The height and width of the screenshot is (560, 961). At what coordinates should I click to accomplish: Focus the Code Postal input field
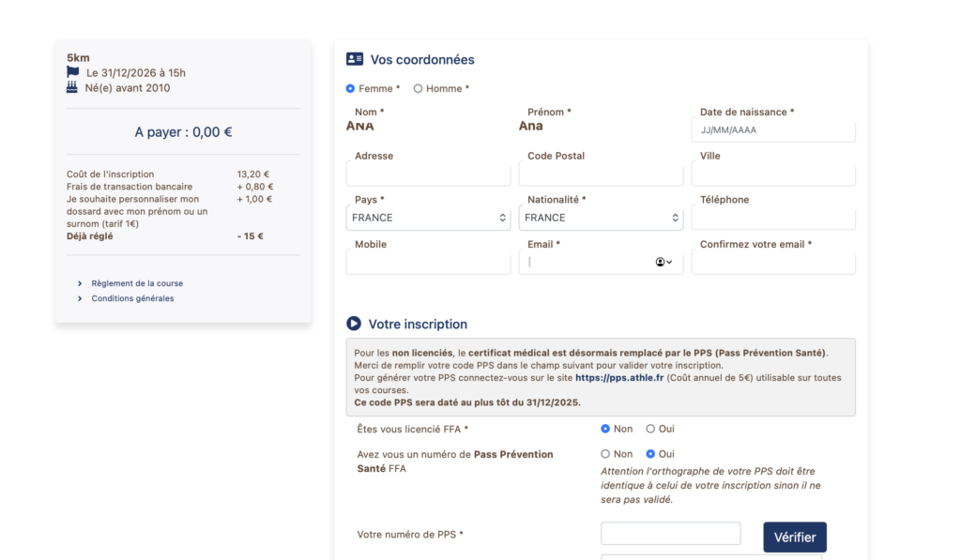pos(601,174)
